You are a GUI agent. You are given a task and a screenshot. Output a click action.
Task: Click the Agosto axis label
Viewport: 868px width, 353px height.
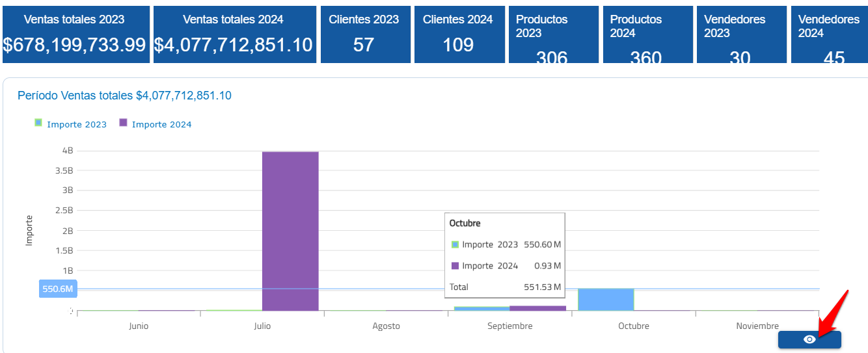387,326
